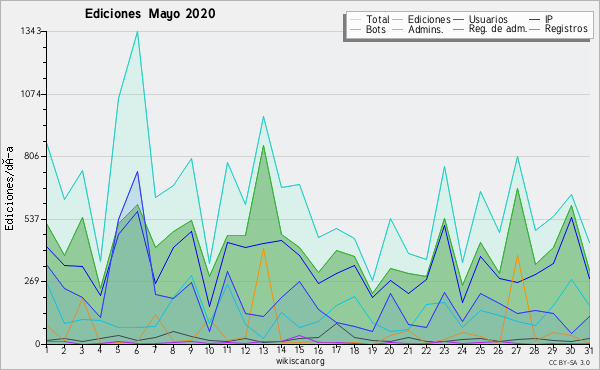Screen dimensions: 600x370
Task: Click the blue Usuarios legend line swatch
Action: (x=459, y=20)
